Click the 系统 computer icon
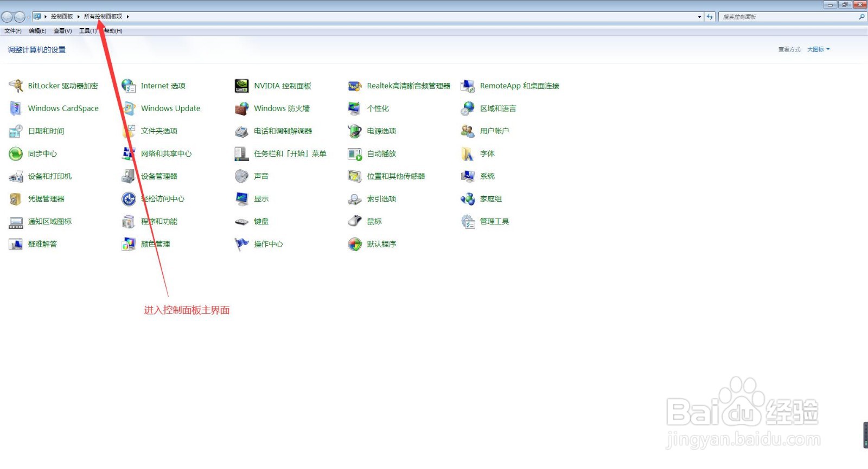The image size is (868, 469). coord(468,176)
